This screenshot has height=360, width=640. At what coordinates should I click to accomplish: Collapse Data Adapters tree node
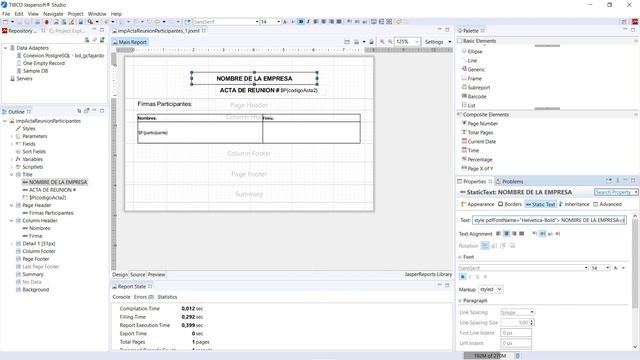(x=6, y=48)
